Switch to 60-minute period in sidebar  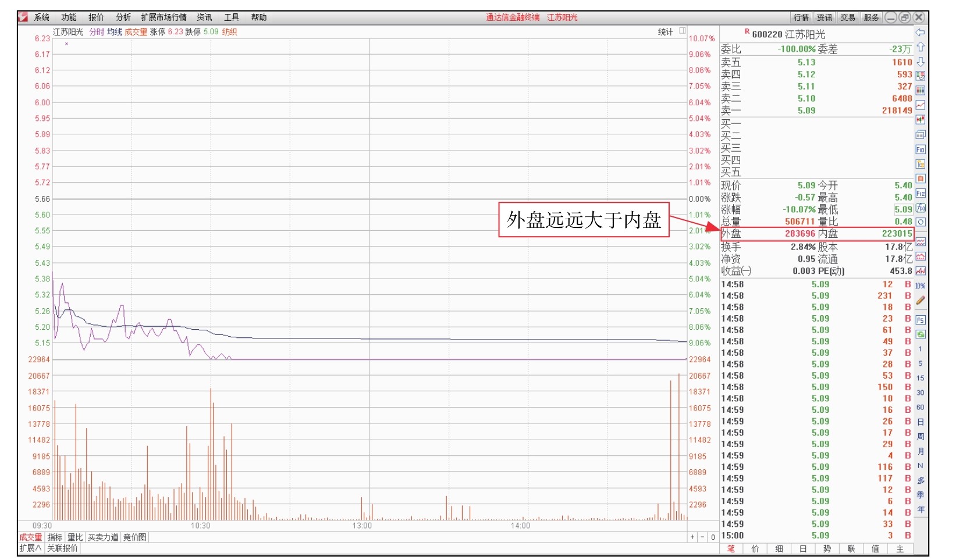pos(920,407)
